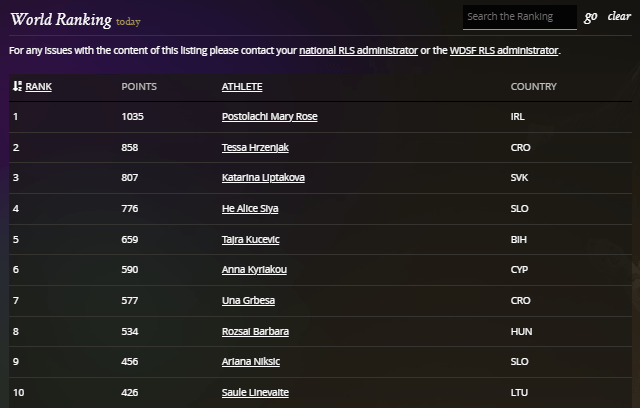Open the national RLS administrator link

point(358,50)
